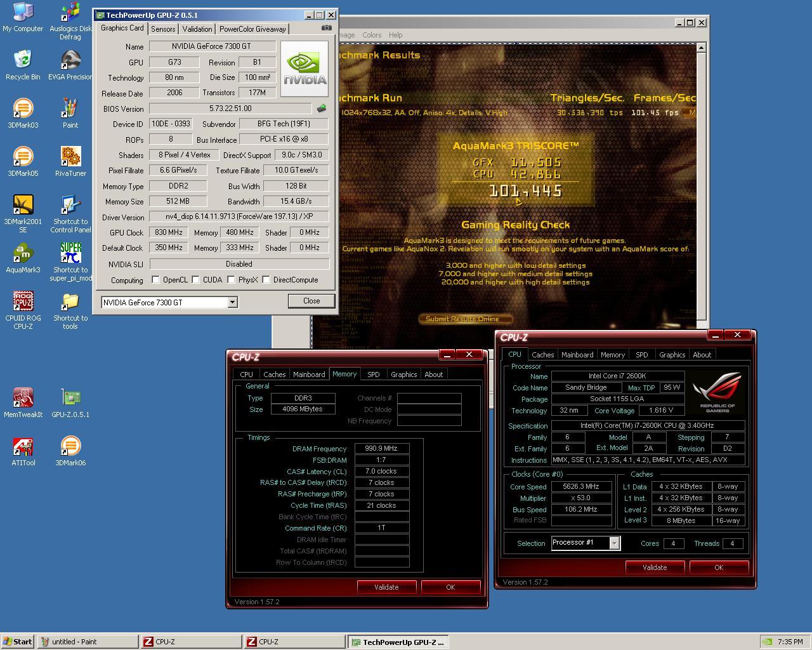Switch to the Validation tab in GPU-Z
Image resolution: width=812 pixels, height=650 pixels.
(197, 29)
